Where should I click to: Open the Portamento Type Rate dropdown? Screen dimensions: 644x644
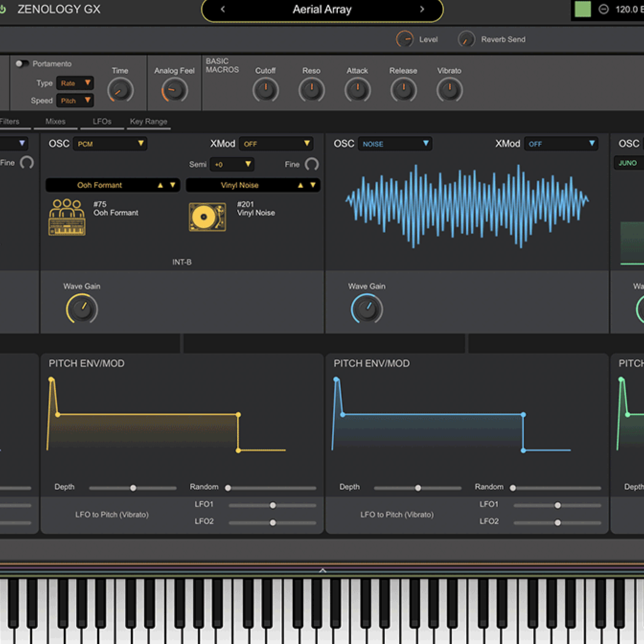pos(75,83)
